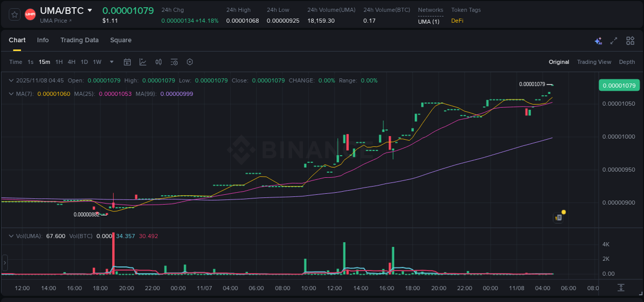The width and height of the screenshot is (644, 302).
Task: Open the widgets grid icon near top right
Action: click(x=630, y=40)
